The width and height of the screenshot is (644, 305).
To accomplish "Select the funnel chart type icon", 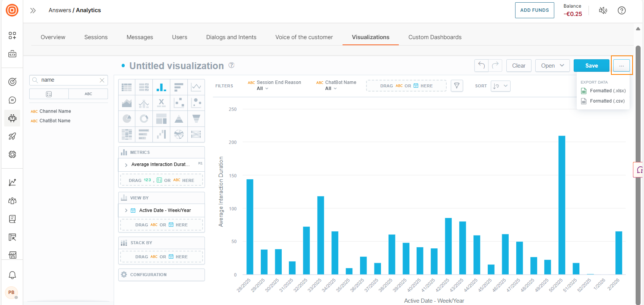I will tap(196, 119).
